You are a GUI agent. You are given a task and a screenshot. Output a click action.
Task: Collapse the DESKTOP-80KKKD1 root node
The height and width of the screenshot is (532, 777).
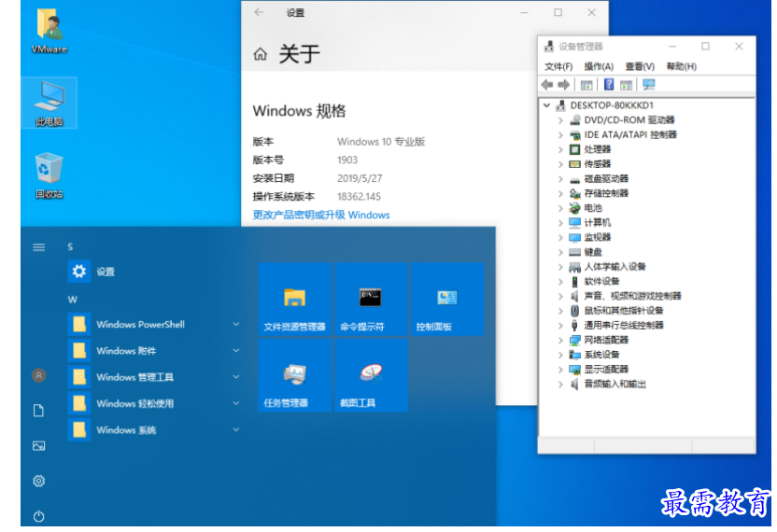point(547,105)
